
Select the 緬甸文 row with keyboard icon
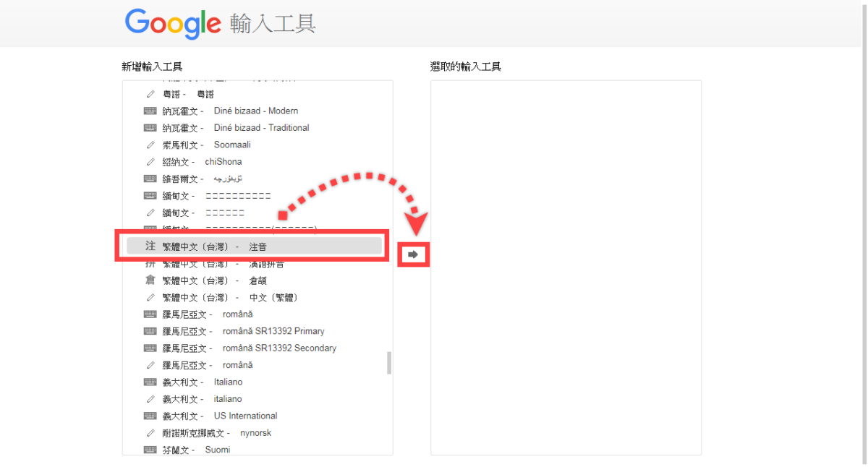coord(255,196)
